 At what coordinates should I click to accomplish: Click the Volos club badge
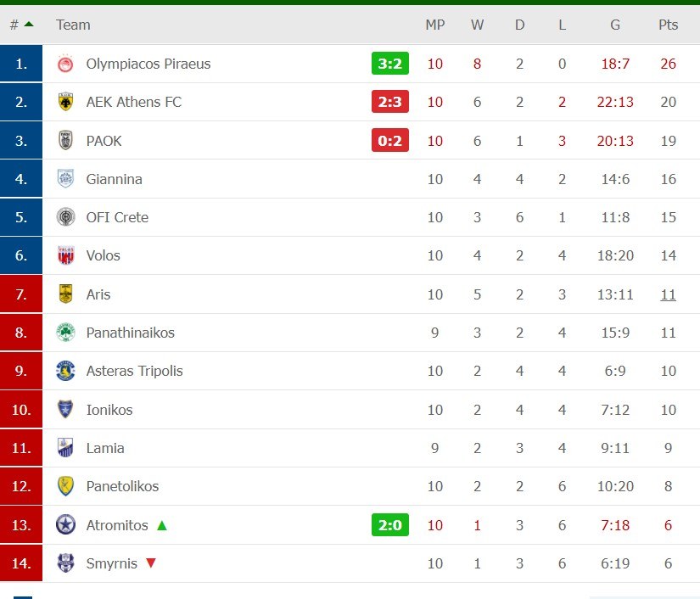[65, 255]
